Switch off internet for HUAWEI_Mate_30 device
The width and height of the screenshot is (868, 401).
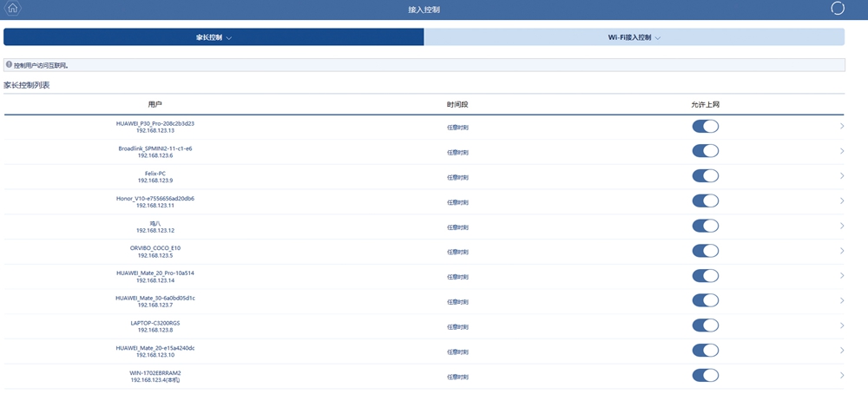click(x=705, y=301)
